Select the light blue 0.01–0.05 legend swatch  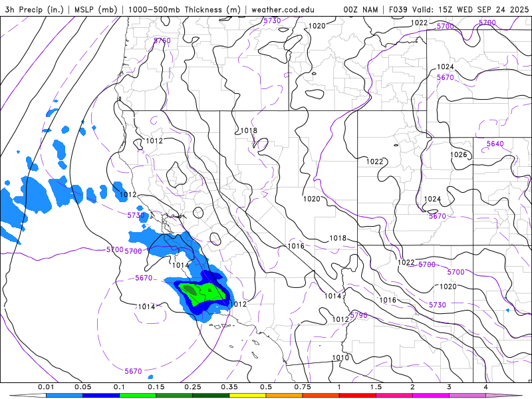coord(65,396)
